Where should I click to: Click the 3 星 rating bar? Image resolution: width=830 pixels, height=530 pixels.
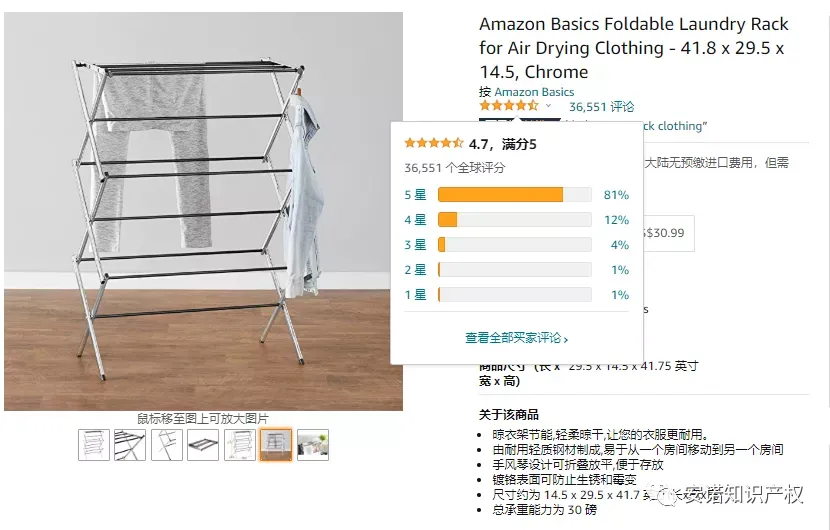click(515, 245)
